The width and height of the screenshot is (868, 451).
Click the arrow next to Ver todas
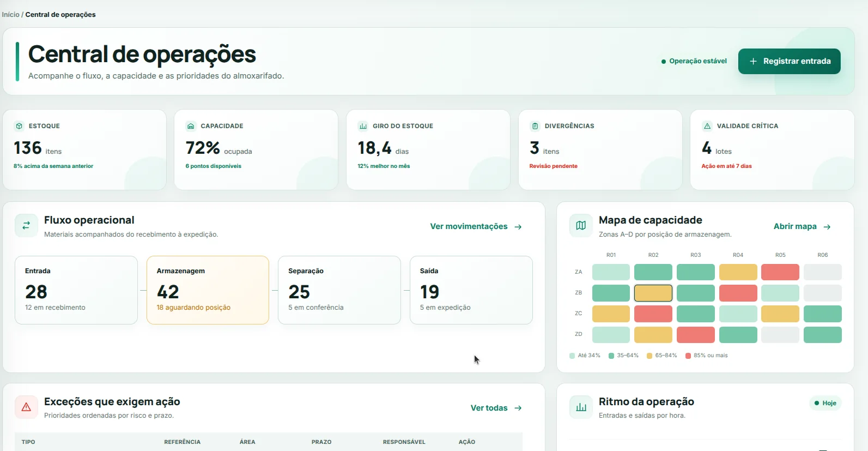[x=518, y=408]
